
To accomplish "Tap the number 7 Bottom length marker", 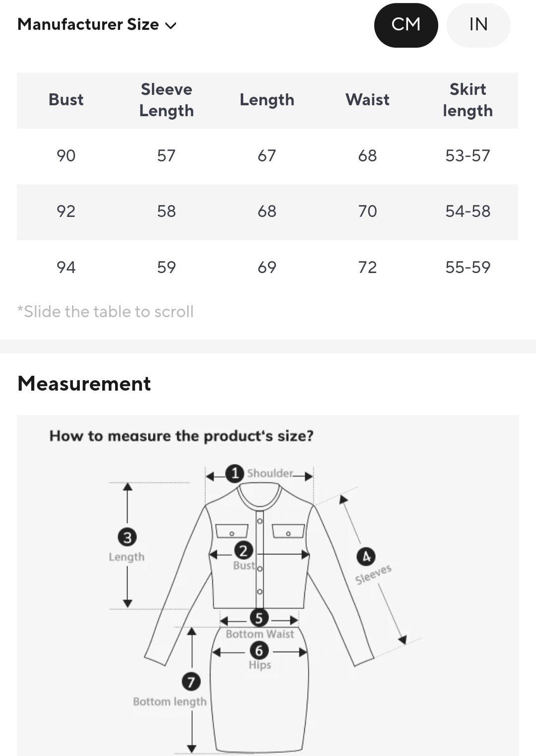I will pyautogui.click(x=191, y=682).
